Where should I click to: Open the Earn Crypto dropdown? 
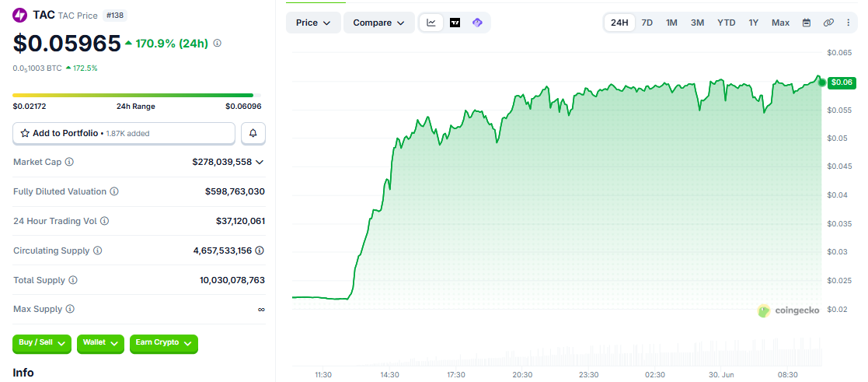pyautogui.click(x=164, y=343)
